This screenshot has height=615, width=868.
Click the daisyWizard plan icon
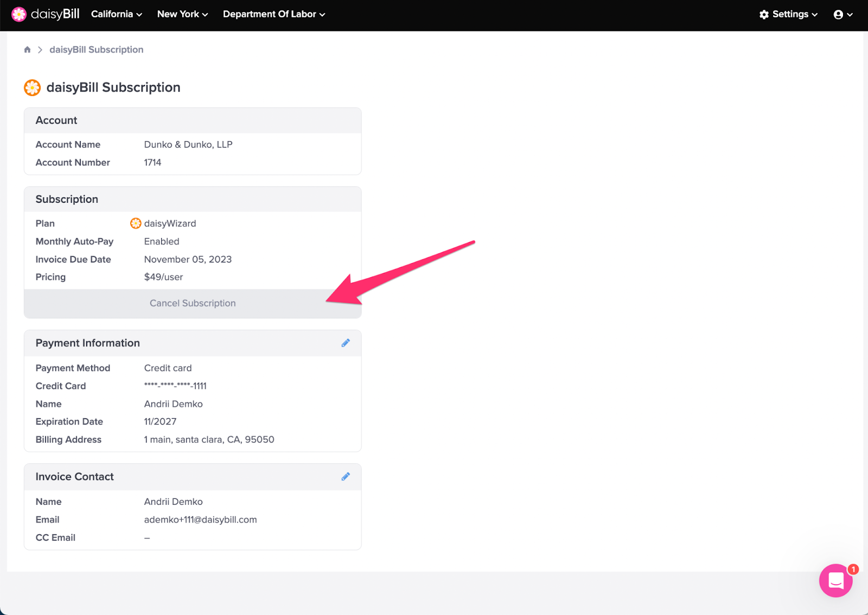coord(136,223)
